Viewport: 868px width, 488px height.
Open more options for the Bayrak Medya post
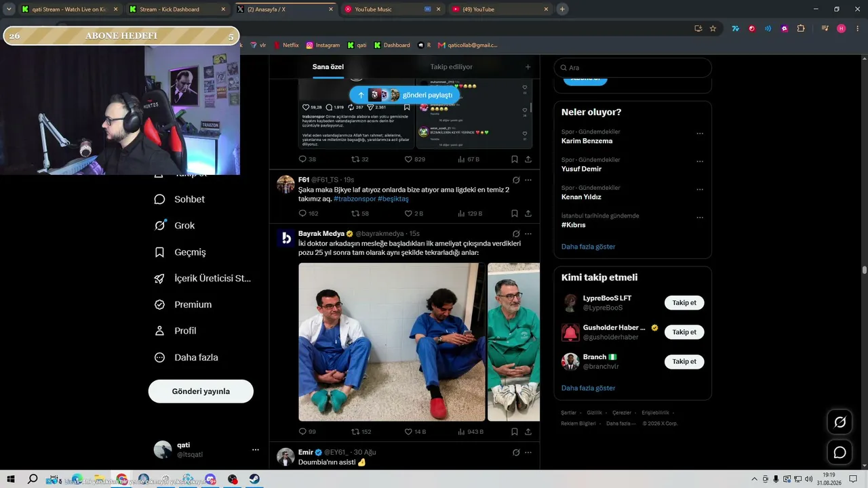coord(528,234)
